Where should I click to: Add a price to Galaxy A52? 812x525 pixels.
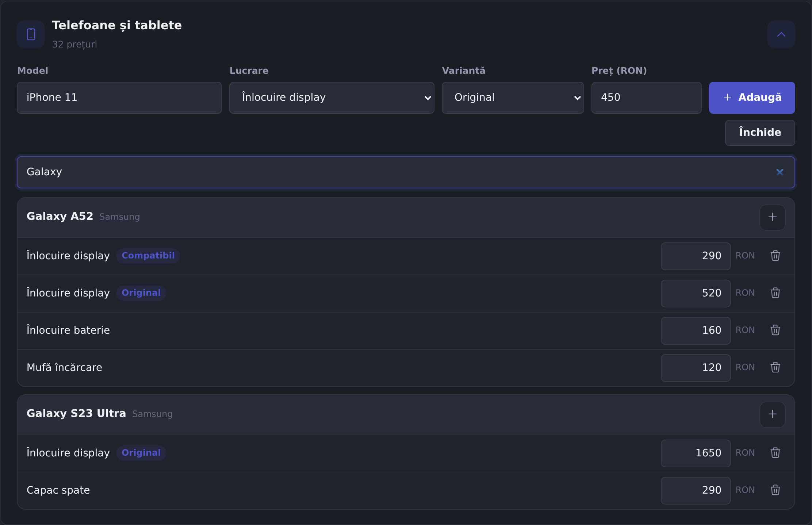click(772, 217)
